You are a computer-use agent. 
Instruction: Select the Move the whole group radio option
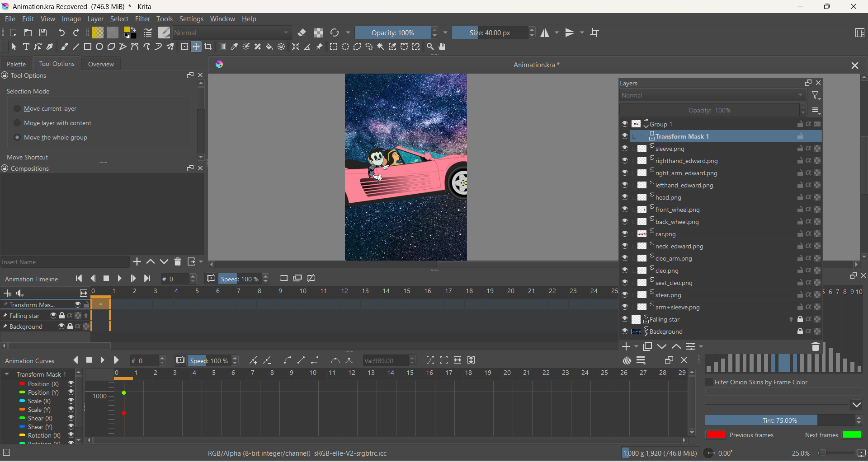(17, 138)
